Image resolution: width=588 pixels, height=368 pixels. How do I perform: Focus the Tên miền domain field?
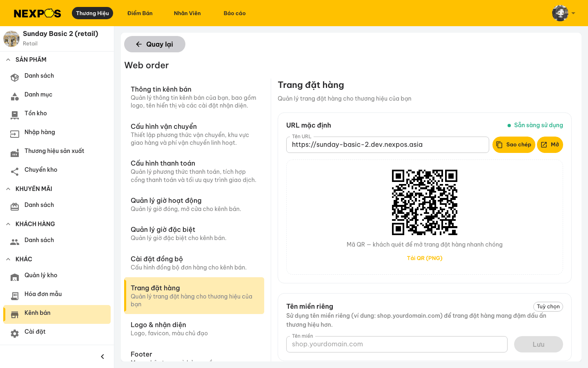[397, 344]
